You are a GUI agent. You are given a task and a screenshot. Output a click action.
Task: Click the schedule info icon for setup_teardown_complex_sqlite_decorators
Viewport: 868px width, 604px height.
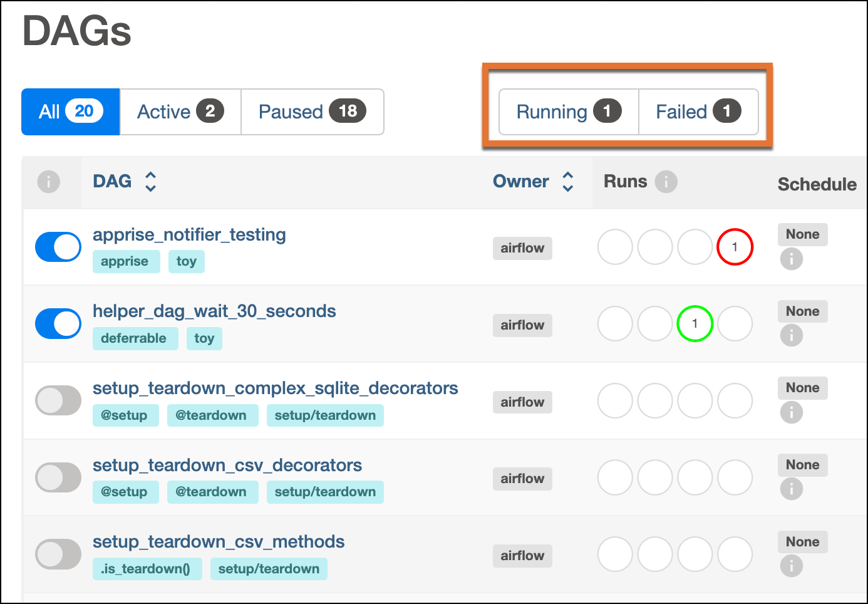(x=791, y=412)
